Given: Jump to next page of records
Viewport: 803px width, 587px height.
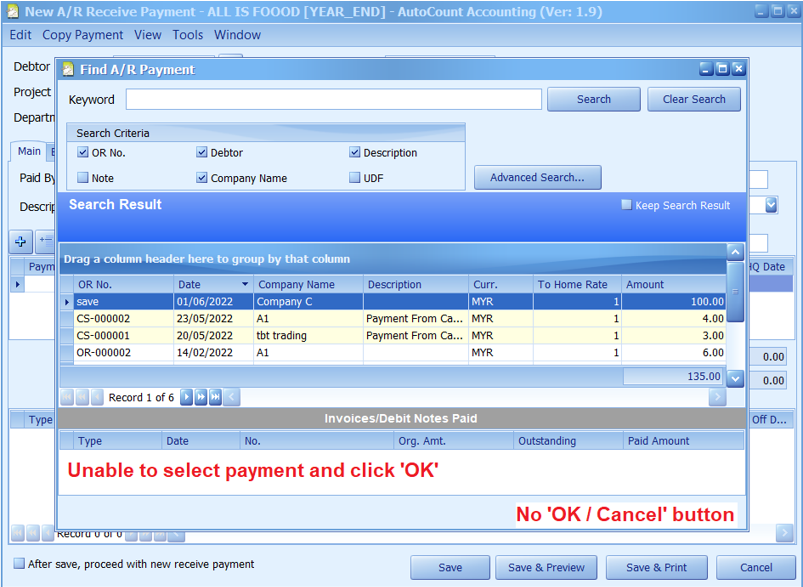Looking at the screenshot, I should pyautogui.click(x=201, y=397).
